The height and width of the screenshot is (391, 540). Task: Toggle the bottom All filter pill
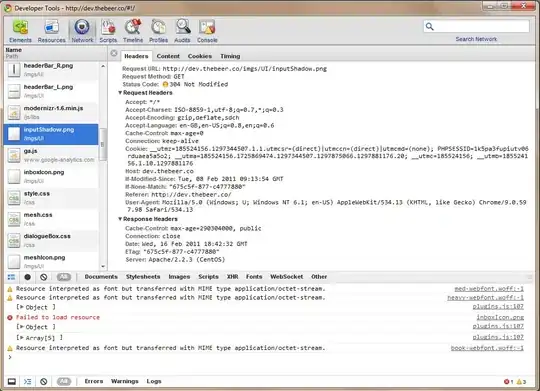(x=64, y=381)
